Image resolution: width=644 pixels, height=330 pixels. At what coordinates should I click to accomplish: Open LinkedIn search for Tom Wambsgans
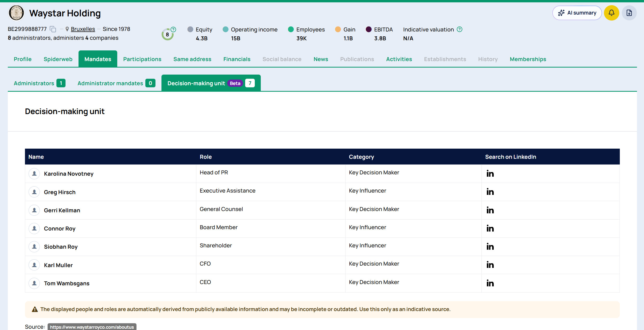[x=490, y=283]
